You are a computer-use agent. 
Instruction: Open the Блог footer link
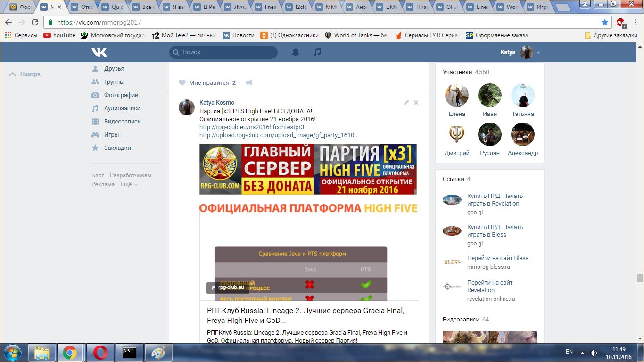pos(98,175)
